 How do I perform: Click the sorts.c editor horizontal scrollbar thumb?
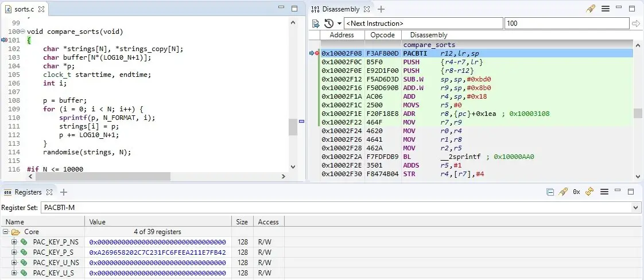103,177
